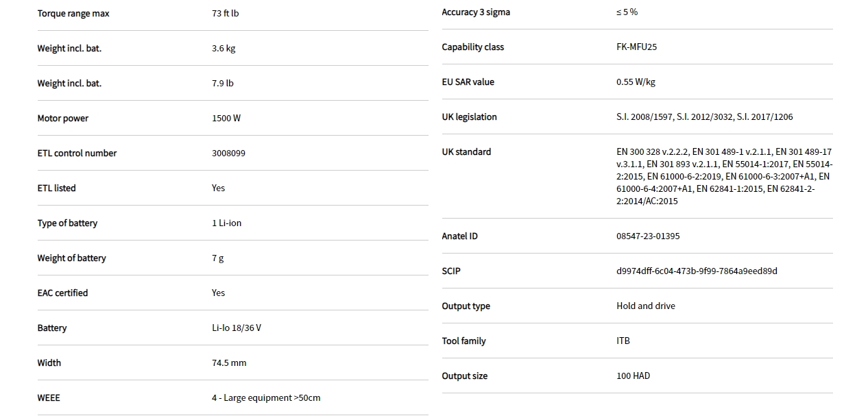Image resolution: width=868 pixels, height=418 pixels.
Task: Select the FK-MFU25 capability class value
Action: pos(636,47)
